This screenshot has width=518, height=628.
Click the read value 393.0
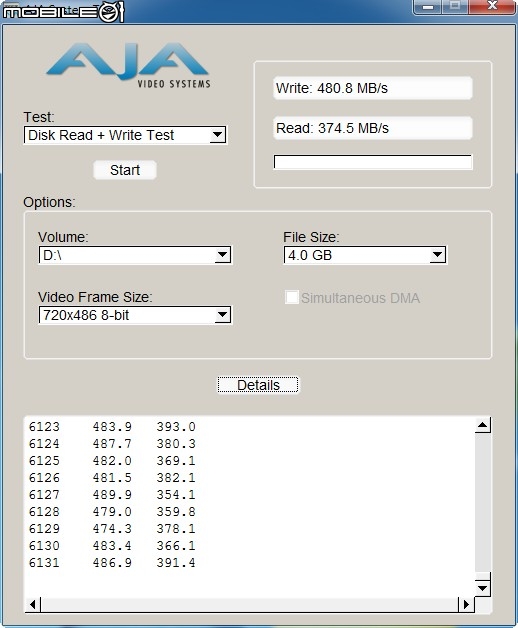(176, 427)
